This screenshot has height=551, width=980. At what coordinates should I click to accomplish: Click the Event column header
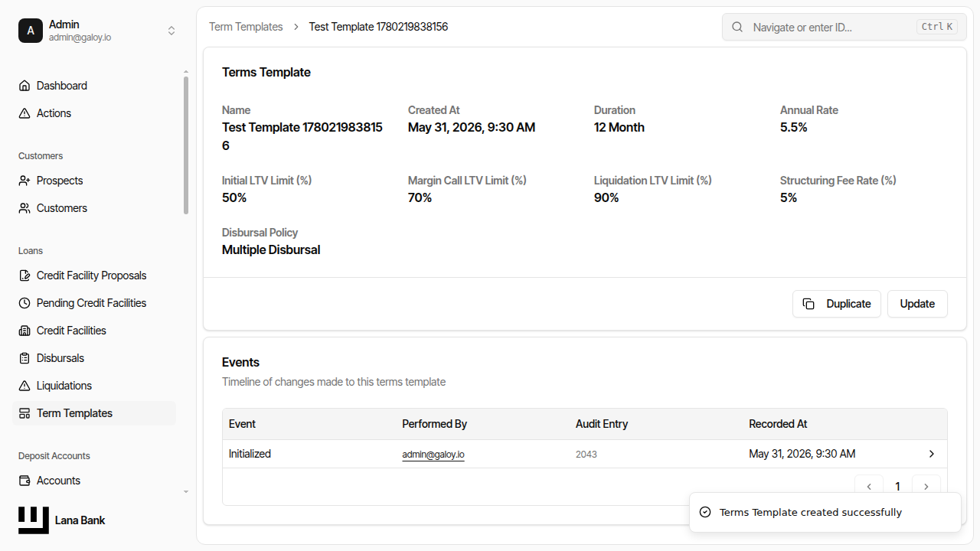242,424
